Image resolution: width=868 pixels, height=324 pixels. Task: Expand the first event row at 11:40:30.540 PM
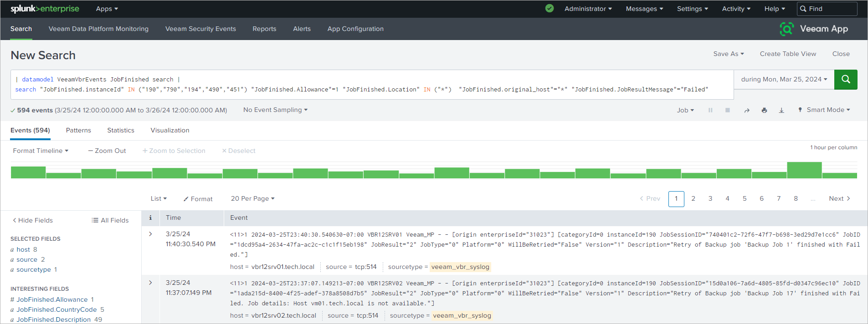pyautogui.click(x=150, y=234)
